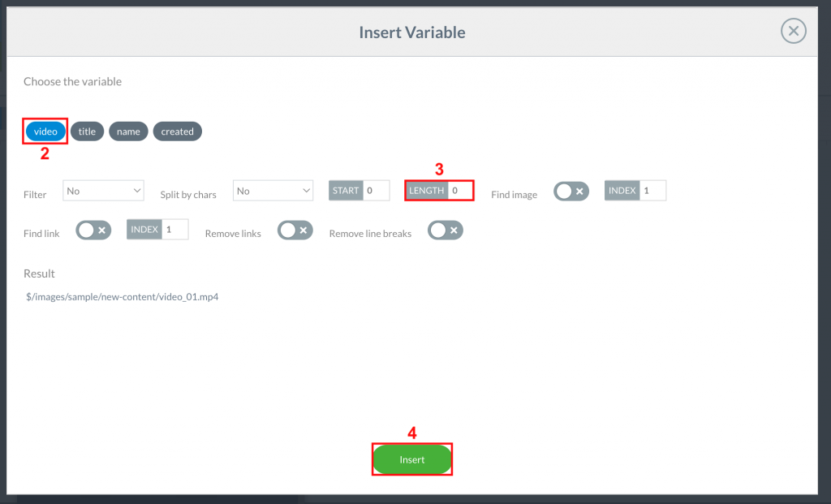The height and width of the screenshot is (504, 831).
Task: Click the green Insert button
Action: (411, 459)
